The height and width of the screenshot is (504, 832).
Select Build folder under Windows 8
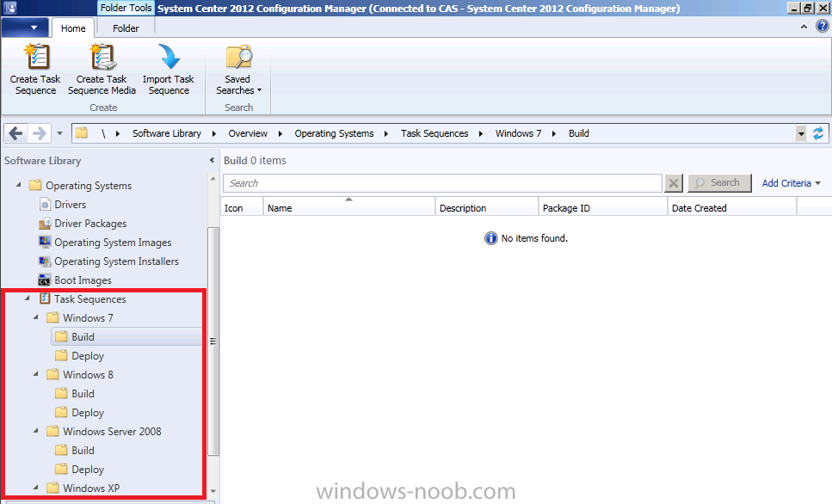click(83, 394)
